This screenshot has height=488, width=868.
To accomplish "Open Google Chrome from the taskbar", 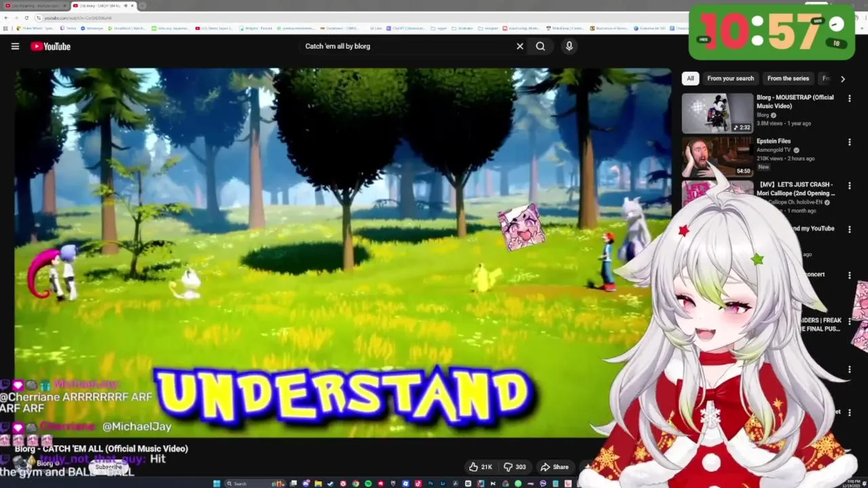I will (355, 483).
